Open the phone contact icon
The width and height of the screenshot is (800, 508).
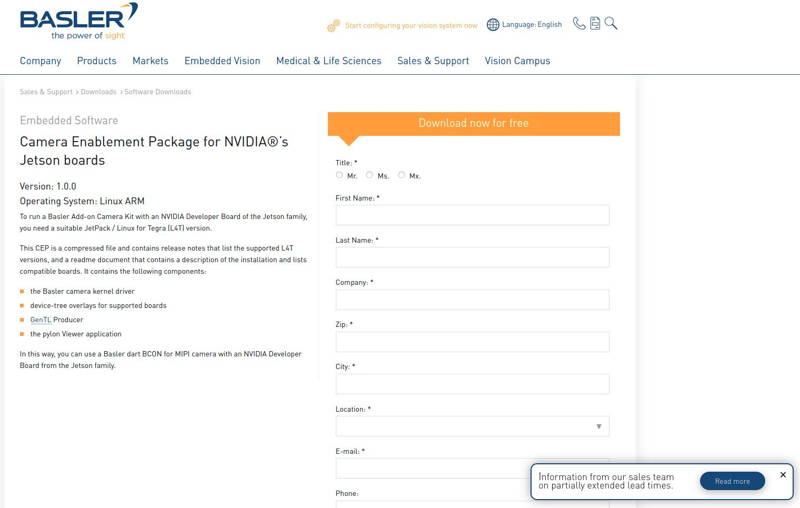tap(579, 23)
